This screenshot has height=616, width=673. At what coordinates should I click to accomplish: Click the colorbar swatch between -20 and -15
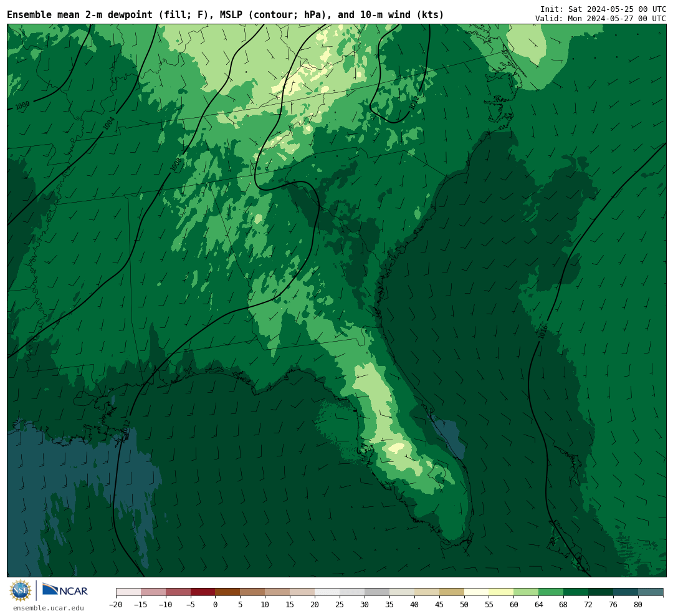point(128,592)
